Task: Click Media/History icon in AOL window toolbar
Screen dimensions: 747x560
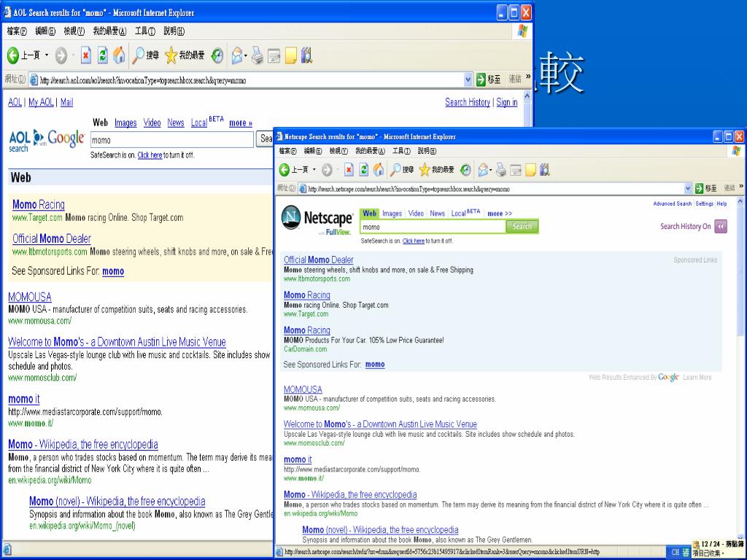Action: click(217, 55)
